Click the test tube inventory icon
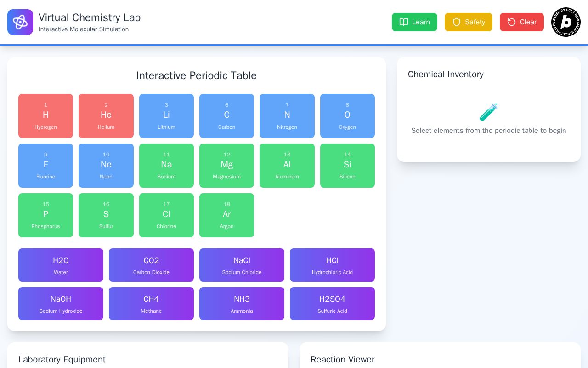The height and width of the screenshot is (368, 588). point(489,112)
